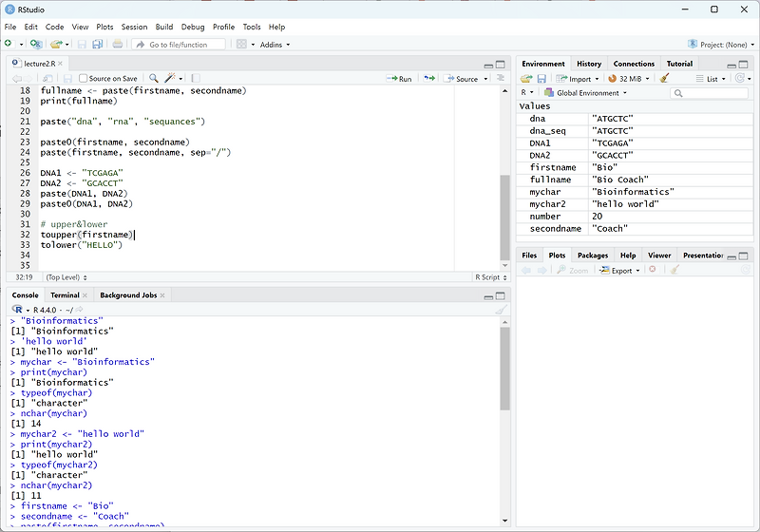Image resolution: width=760 pixels, height=532 pixels.
Task: Click the Source button in the editor
Action: click(x=462, y=79)
